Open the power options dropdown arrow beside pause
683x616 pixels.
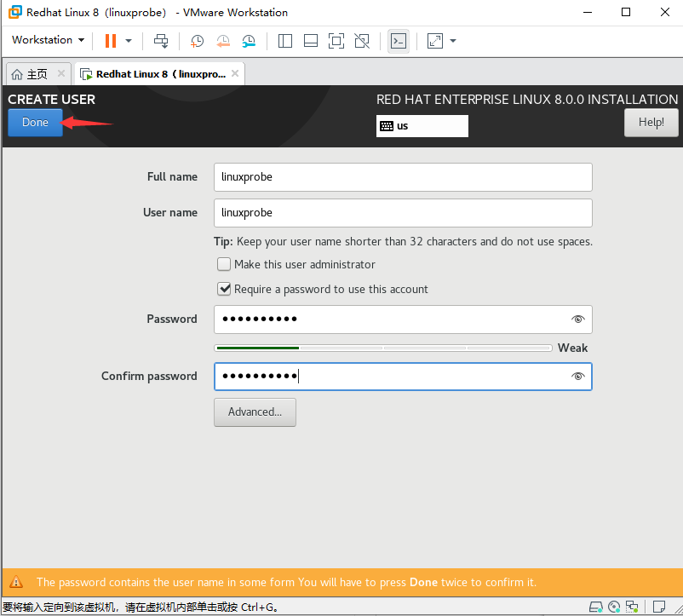tap(129, 41)
